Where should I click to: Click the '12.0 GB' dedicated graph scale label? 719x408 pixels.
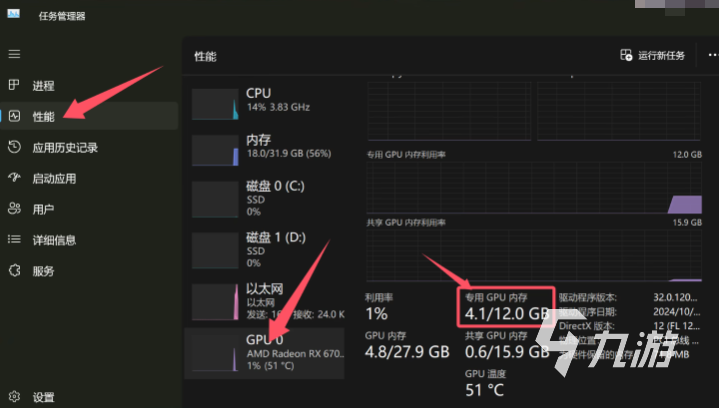pyautogui.click(x=687, y=154)
